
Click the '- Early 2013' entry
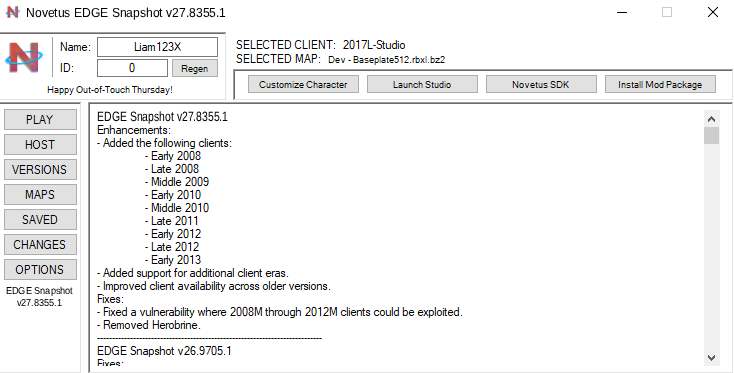pos(173,260)
